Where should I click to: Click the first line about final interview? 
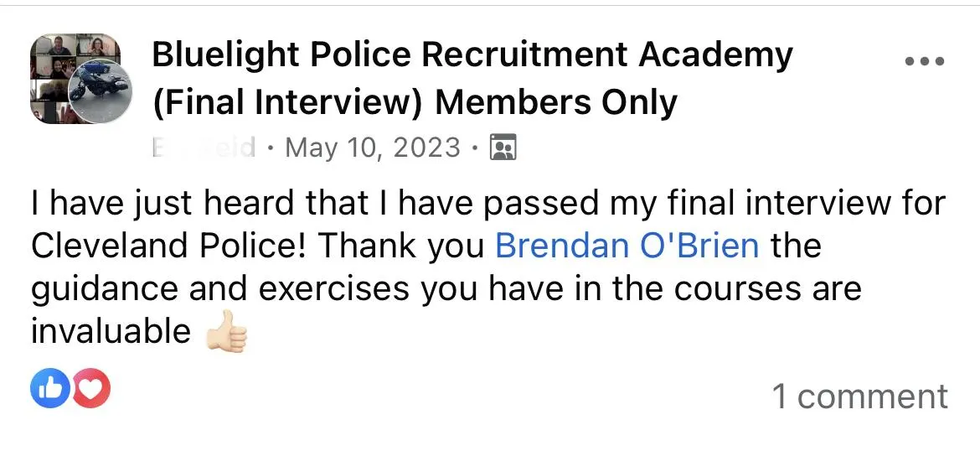click(x=488, y=205)
